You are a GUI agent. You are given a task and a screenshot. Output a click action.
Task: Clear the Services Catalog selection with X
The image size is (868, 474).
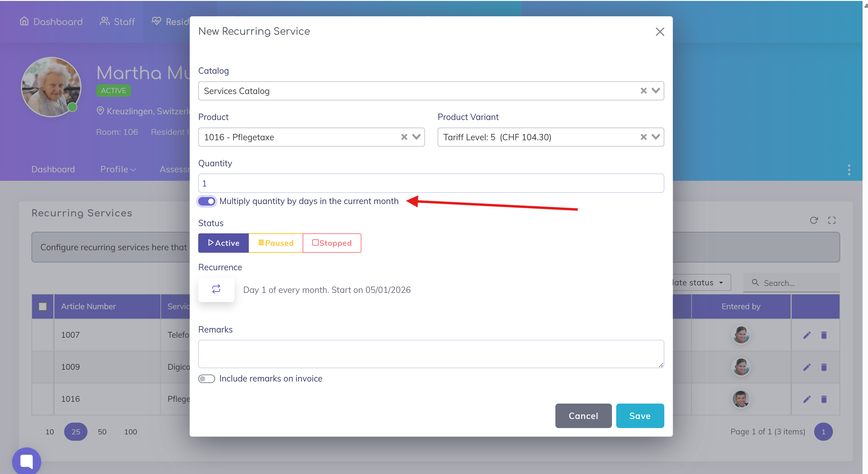[x=643, y=91]
